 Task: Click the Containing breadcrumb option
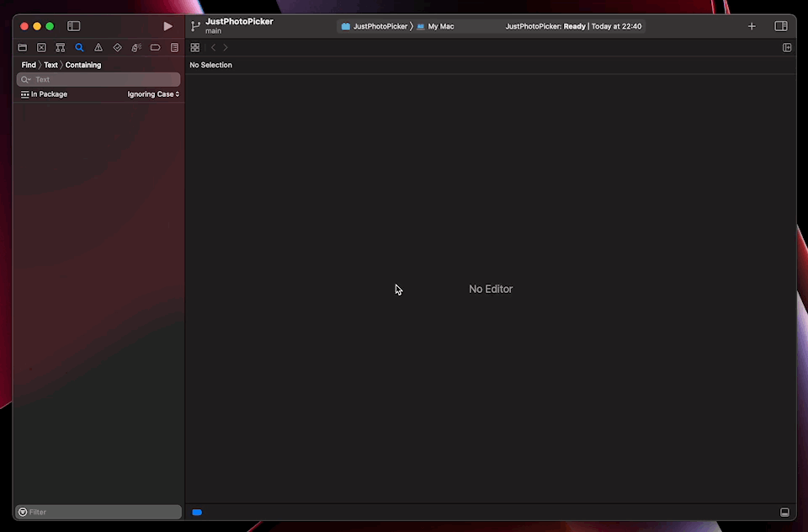pos(83,65)
